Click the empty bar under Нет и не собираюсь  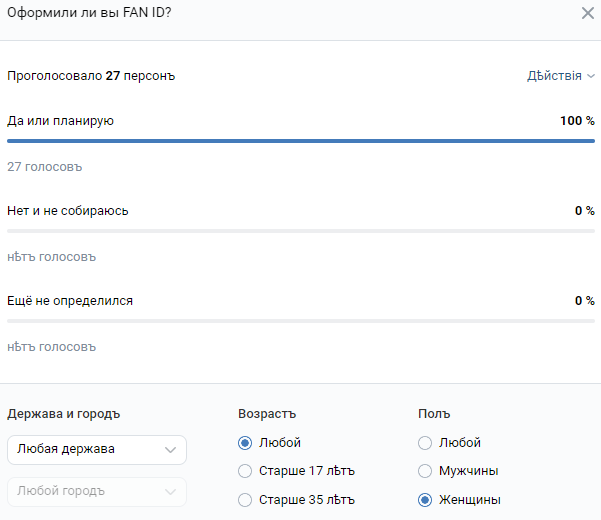point(300,231)
